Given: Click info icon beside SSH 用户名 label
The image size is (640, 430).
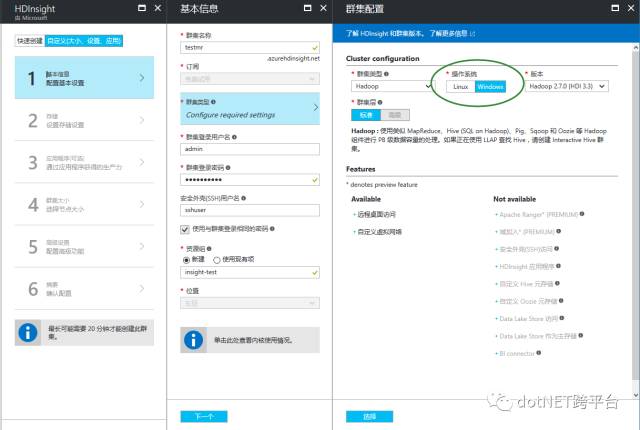Looking at the screenshot, I should pyautogui.click(x=244, y=198).
